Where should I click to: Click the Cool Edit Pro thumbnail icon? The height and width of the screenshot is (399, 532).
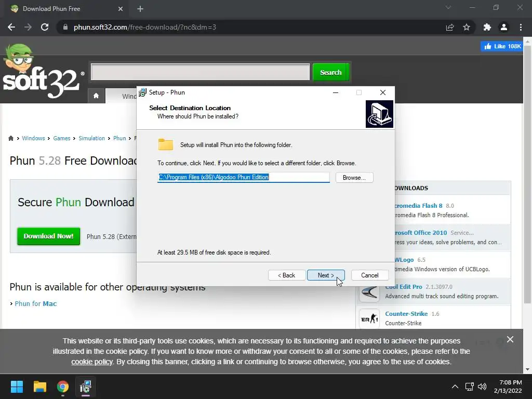pos(369,292)
